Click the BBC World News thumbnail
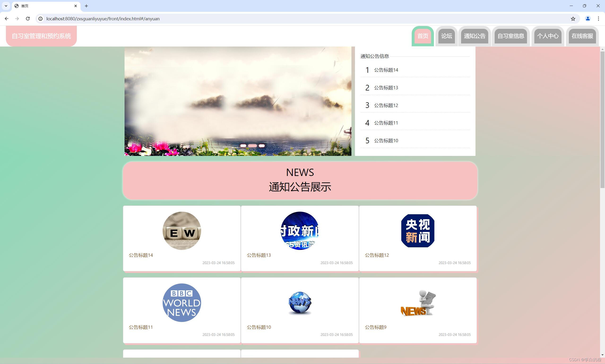This screenshot has width=605, height=364. point(181,303)
